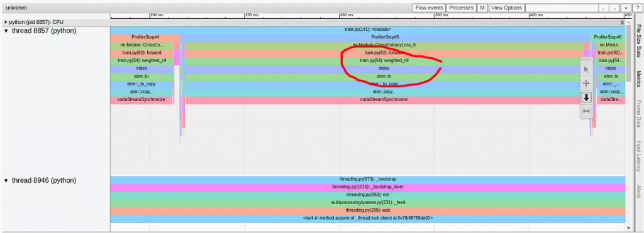Open the Processes filter
Screen dimensions: 644x233
click(461, 8)
